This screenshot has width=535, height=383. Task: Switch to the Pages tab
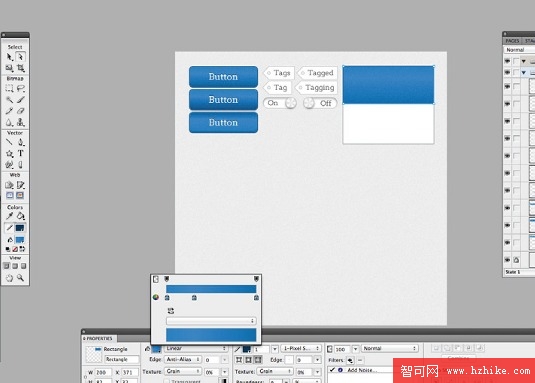coord(512,41)
